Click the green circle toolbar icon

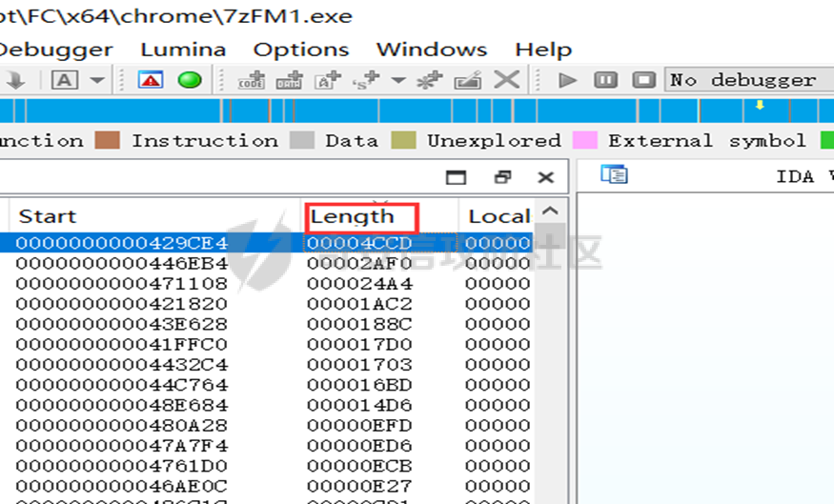point(190,80)
